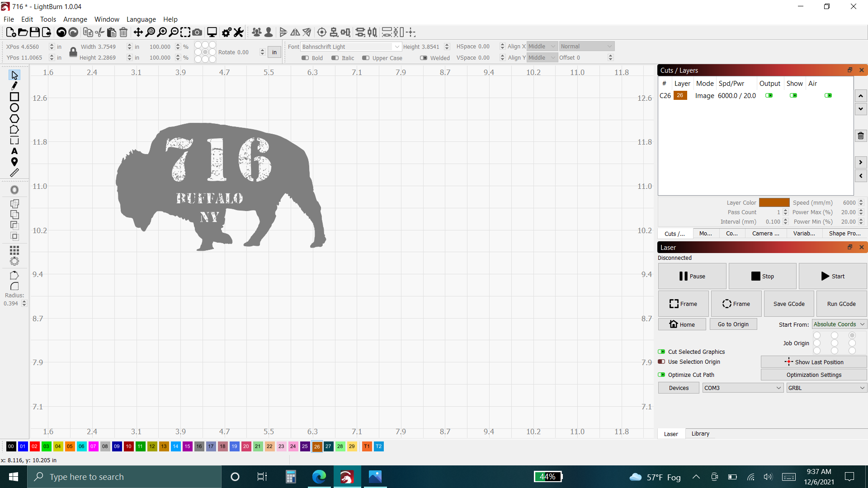
Task: Open Microsoft Edge from the taskbar
Action: click(319, 477)
